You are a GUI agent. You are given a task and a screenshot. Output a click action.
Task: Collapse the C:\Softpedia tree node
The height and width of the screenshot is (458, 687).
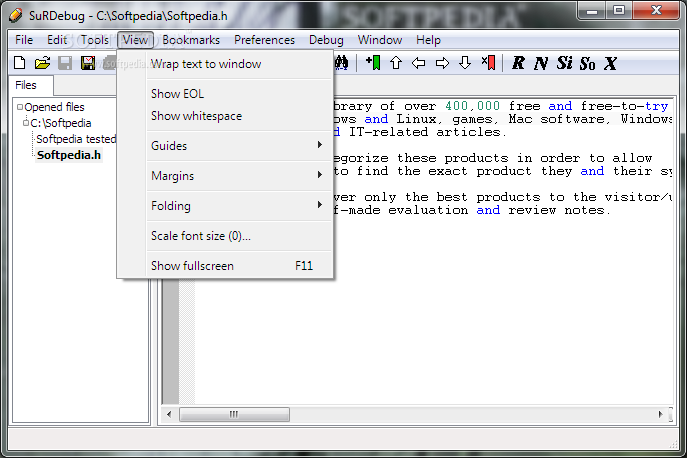point(26,123)
